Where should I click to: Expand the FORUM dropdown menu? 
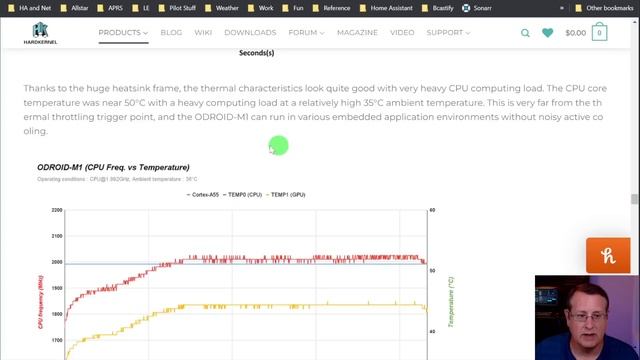[306, 33]
